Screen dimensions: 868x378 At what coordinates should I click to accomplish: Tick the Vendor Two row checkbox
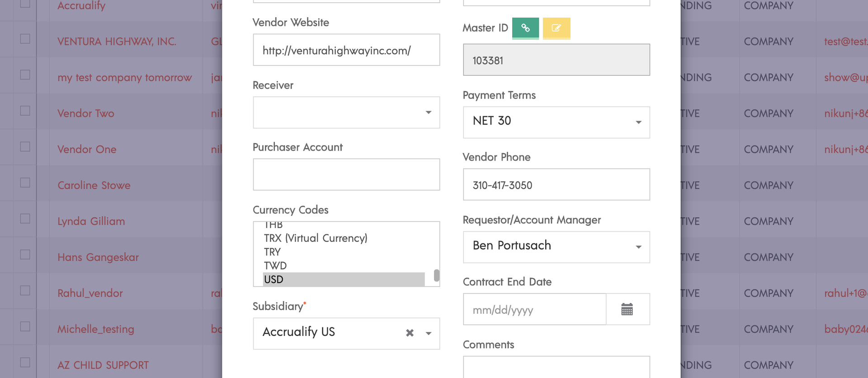25,111
